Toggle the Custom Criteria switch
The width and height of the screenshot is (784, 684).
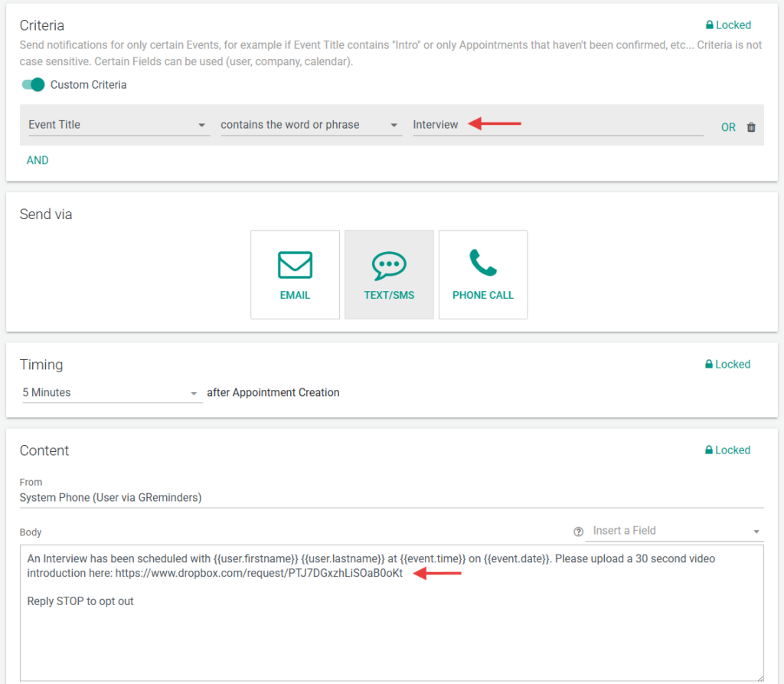point(33,85)
